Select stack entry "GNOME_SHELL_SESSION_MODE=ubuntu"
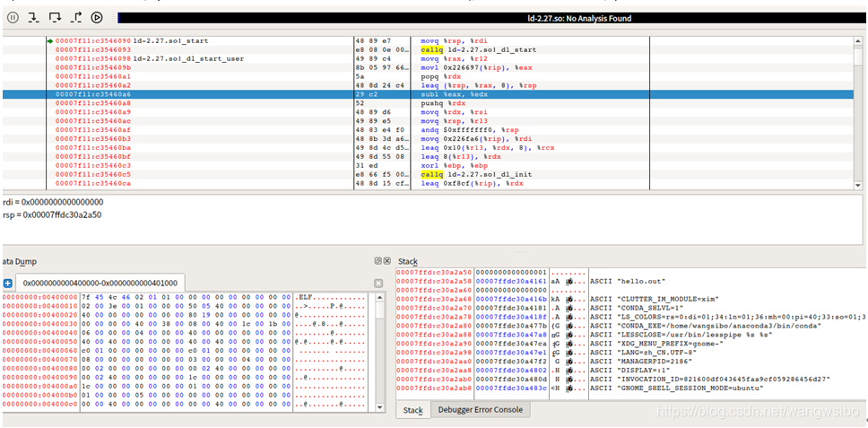The height and width of the screenshot is (428, 868). pyautogui.click(x=676, y=388)
